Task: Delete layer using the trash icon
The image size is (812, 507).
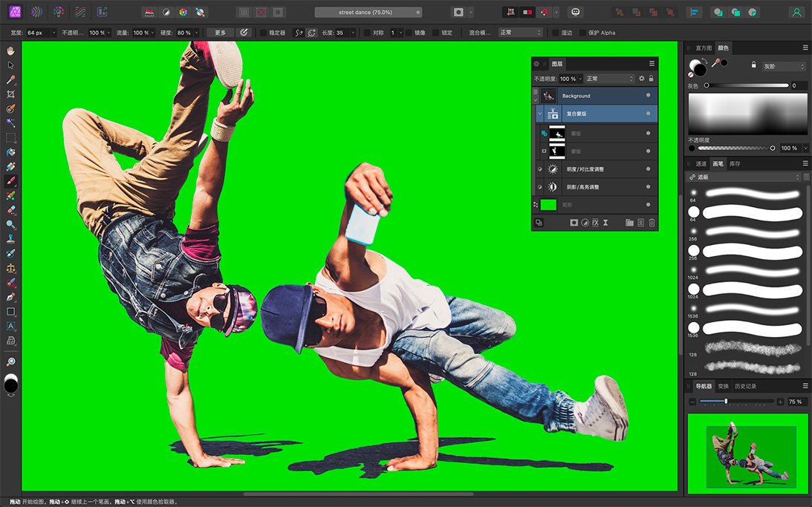Action: [652, 223]
